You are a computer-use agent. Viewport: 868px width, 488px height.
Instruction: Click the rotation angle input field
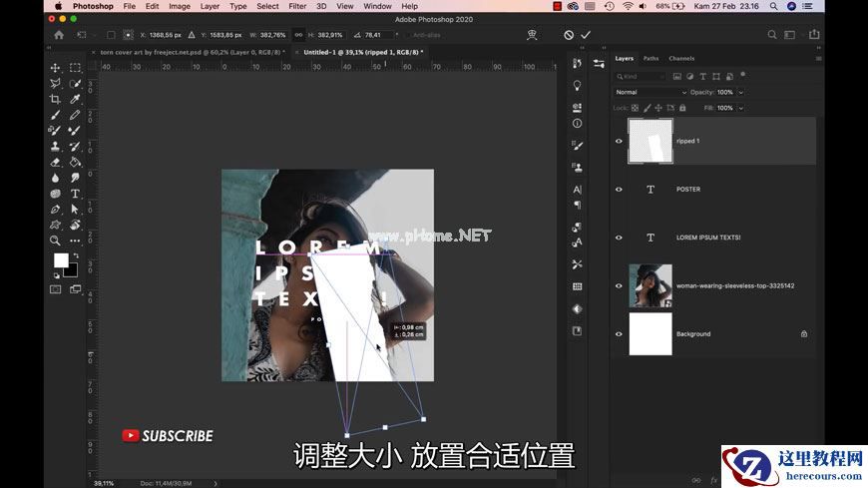pos(378,35)
